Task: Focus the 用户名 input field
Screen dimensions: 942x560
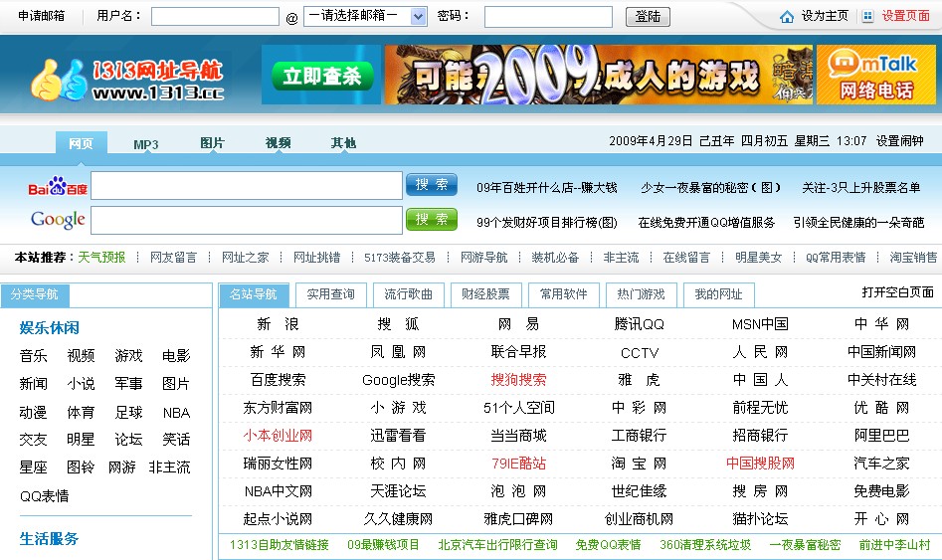Action: [x=215, y=17]
